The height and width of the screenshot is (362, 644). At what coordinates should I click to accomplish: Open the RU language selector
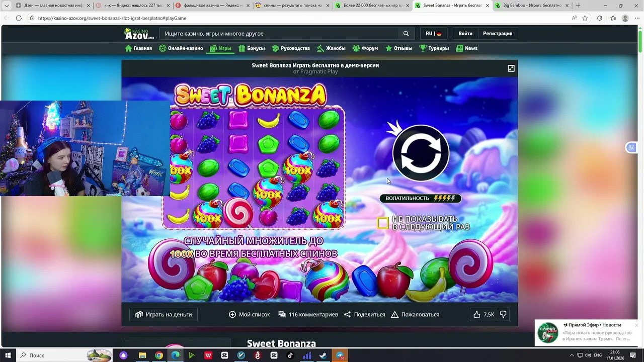point(433,34)
